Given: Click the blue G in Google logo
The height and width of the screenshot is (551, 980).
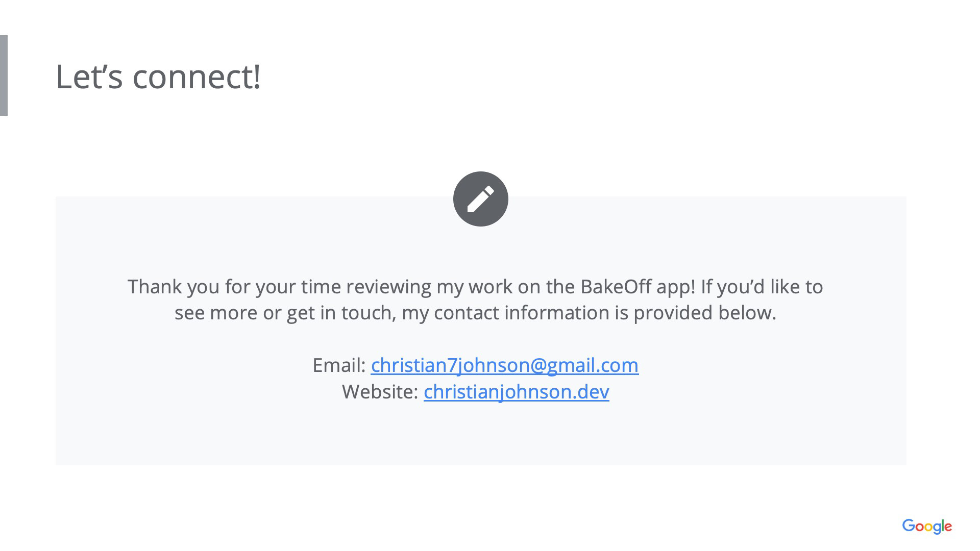Looking at the screenshot, I should pos(909,525).
